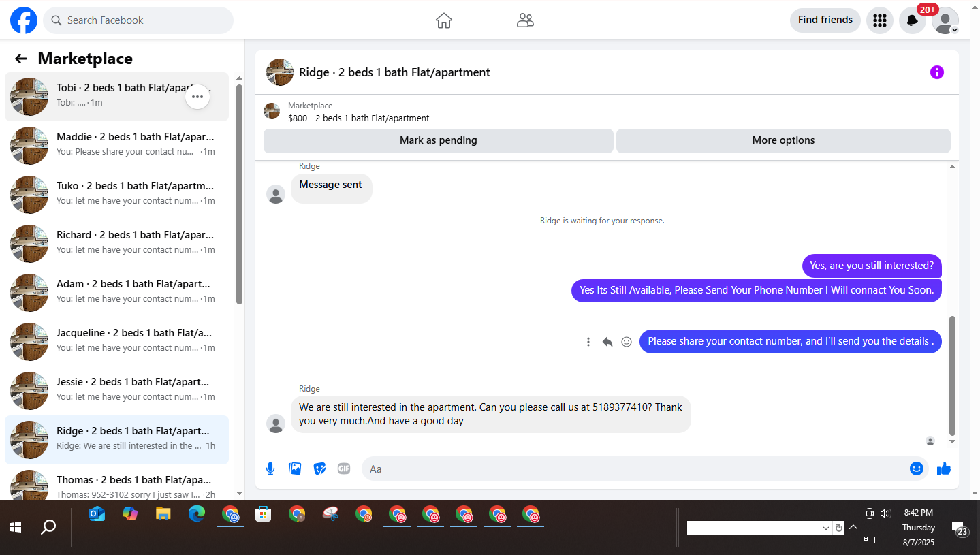Open the Friends icon in top navigation
The image size is (980, 555).
pyautogui.click(x=525, y=20)
